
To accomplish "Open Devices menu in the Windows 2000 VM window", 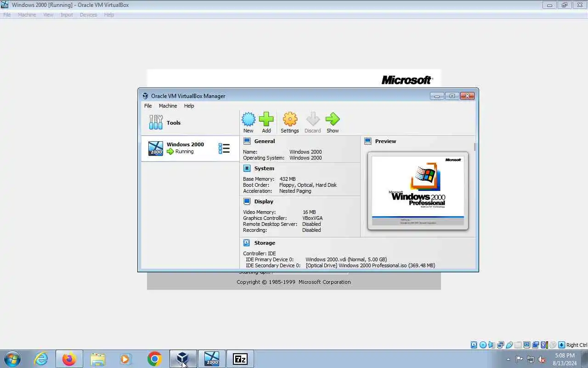I will [x=88, y=15].
